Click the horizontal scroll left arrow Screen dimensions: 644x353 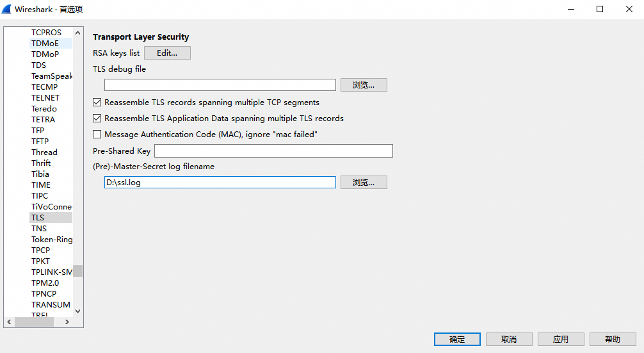[x=10, y=322]
